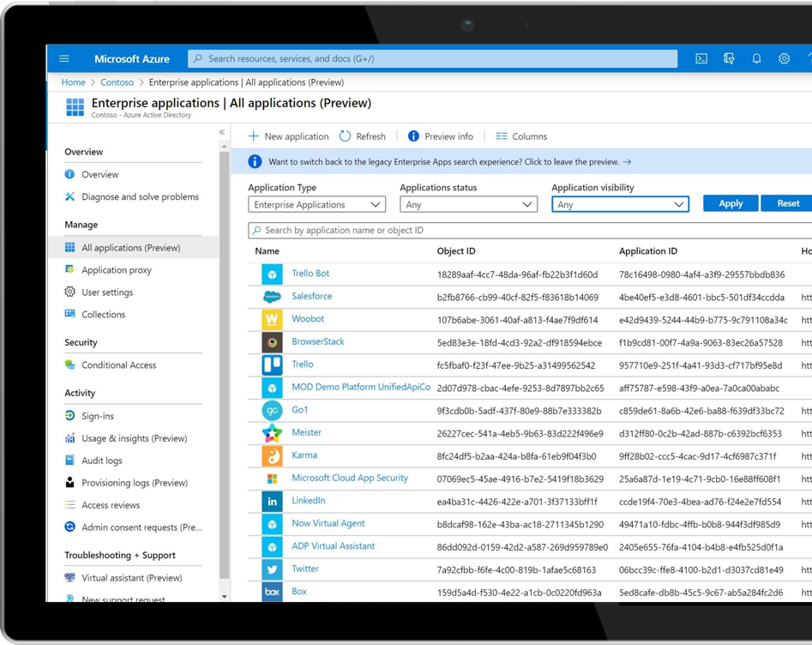Focus the top search resources field

point(432,58)
